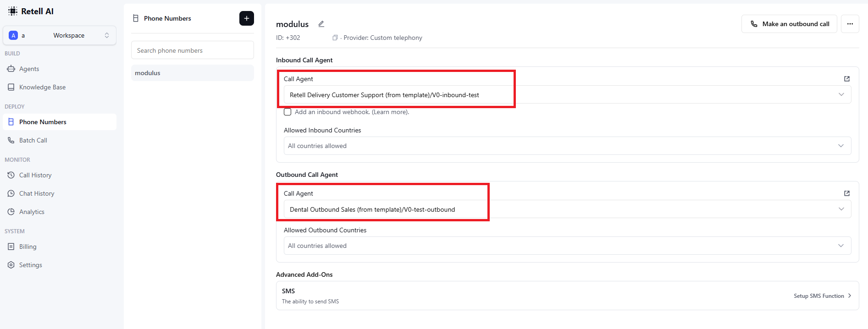Click the pencil icon to rename modulus
Image resolution: width=868 pixels, height=329 pixels.
pos(321,24)
